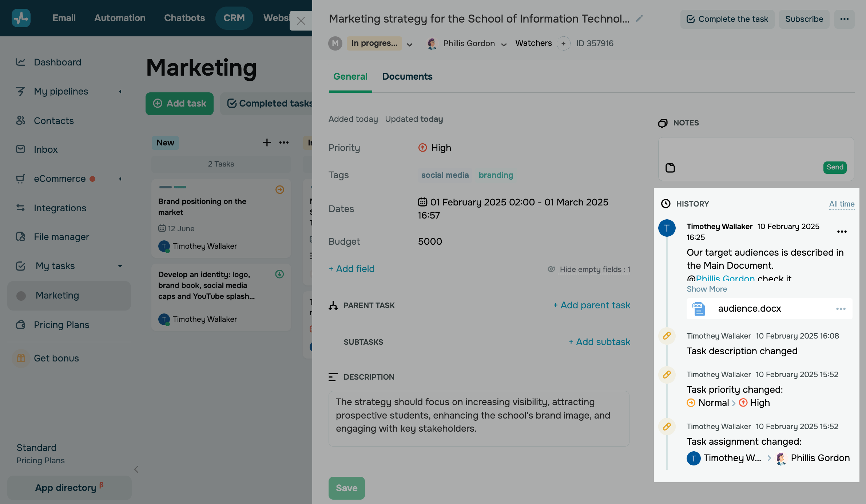Open the File manager sidebar item
Viewport: 866px width, 504px height.
click(x=61, y=237)
